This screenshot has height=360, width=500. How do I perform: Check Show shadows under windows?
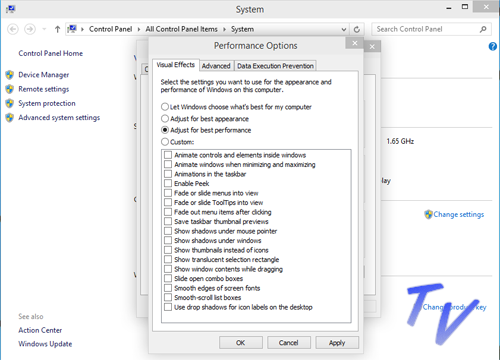pyautogui.click(x=168, y=240)
